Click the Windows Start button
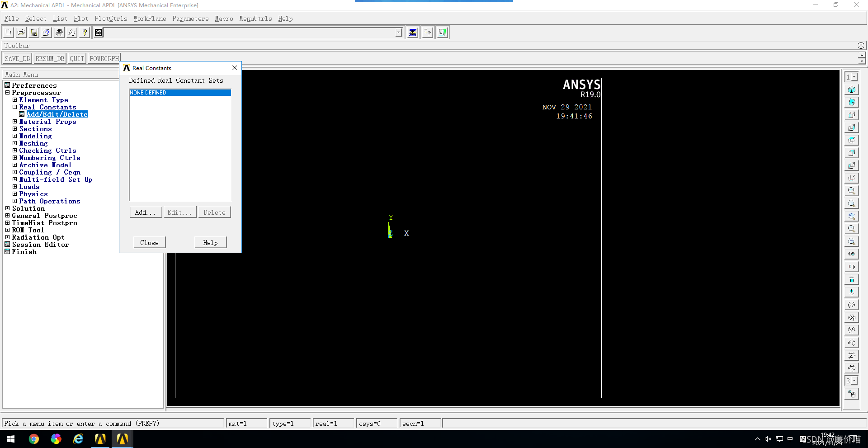 (11, 439)
